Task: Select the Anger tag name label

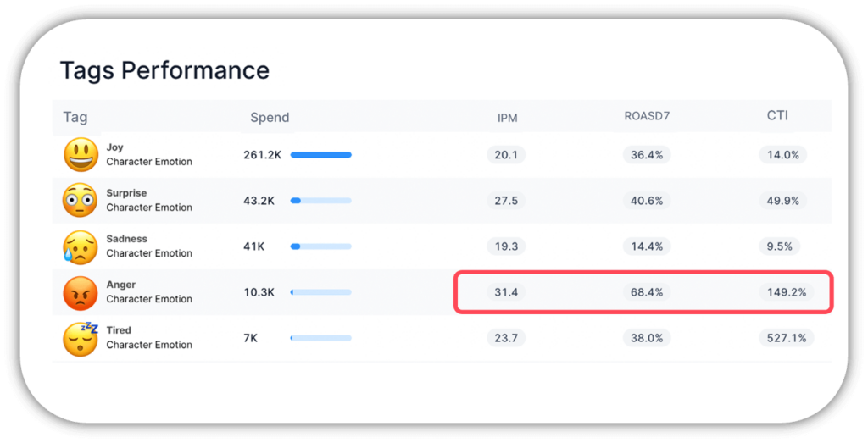Action: pos(121,285)
